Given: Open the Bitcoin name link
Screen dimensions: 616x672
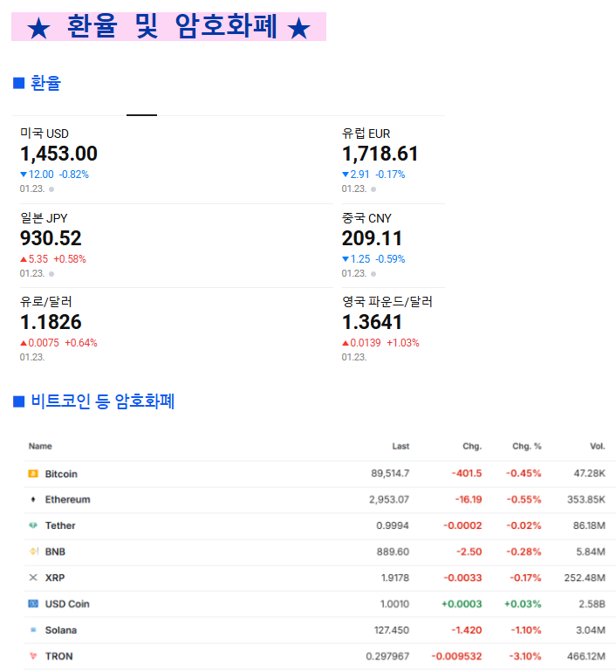Looking at the screenshot, I should pos(61,474).
